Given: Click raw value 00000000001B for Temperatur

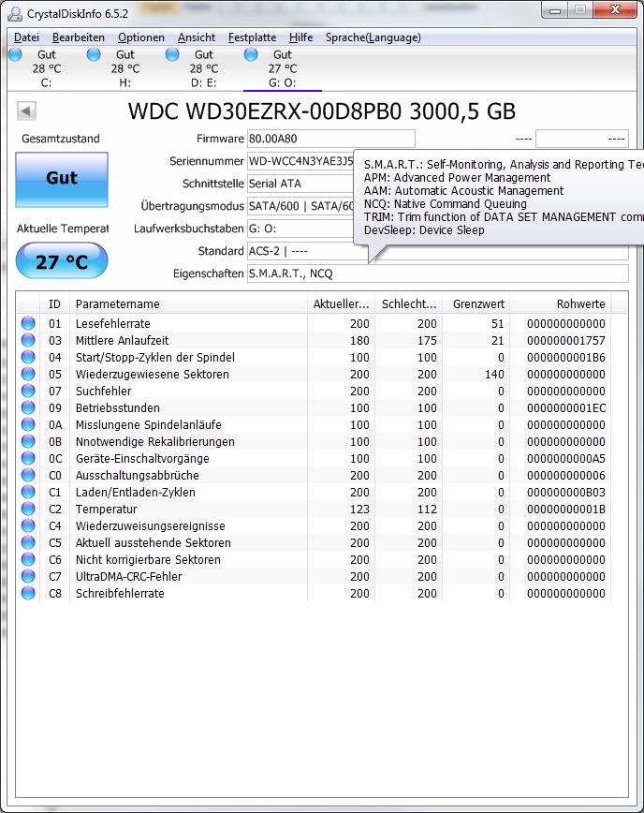Looking at the screenshot, I should 566,510.
